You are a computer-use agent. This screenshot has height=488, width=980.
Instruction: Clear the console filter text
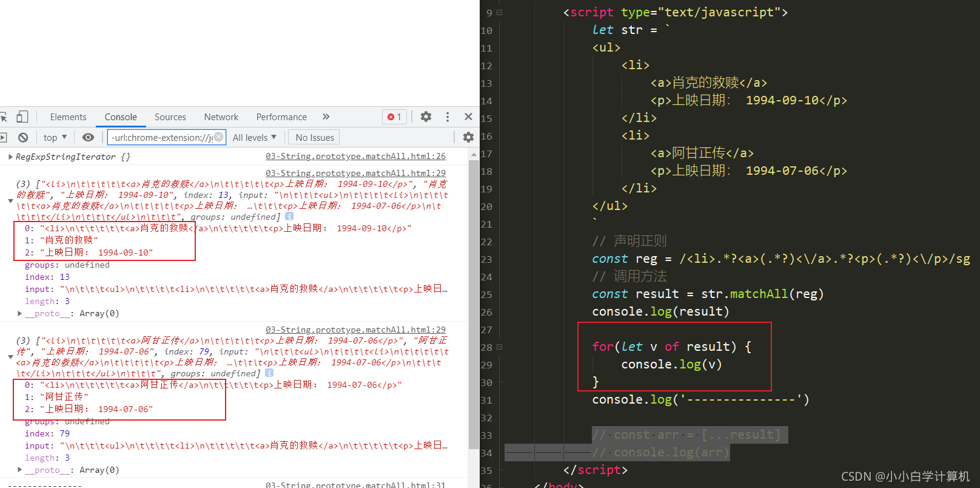(x=219, y=137)
